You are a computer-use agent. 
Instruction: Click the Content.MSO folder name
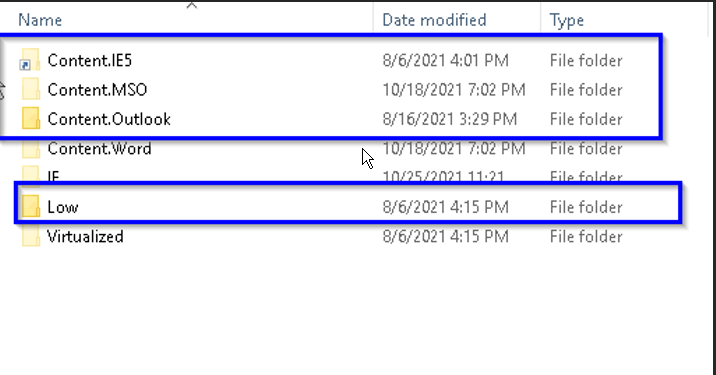point(97,90)
